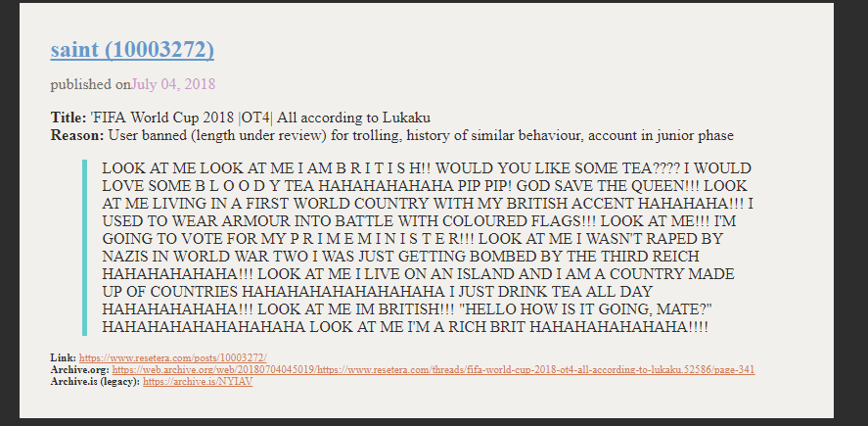Click the first quote line starting LOOK AT ME

point(427,168)
